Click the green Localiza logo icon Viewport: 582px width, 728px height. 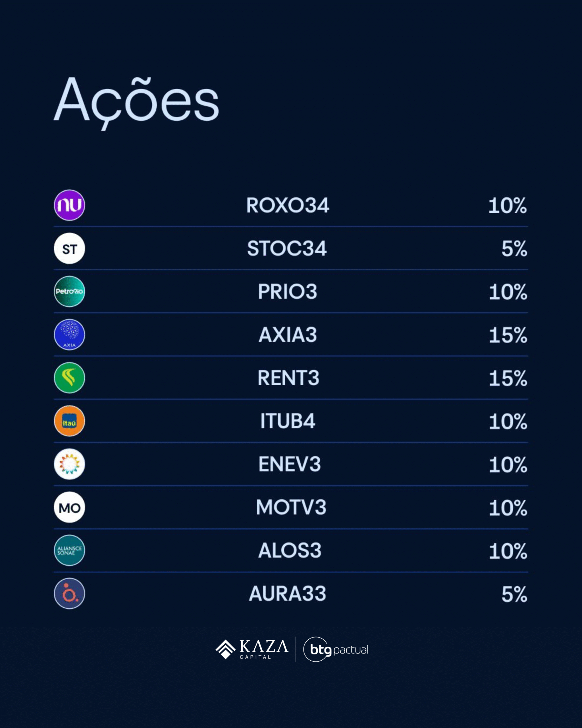[x=70, y=378]
